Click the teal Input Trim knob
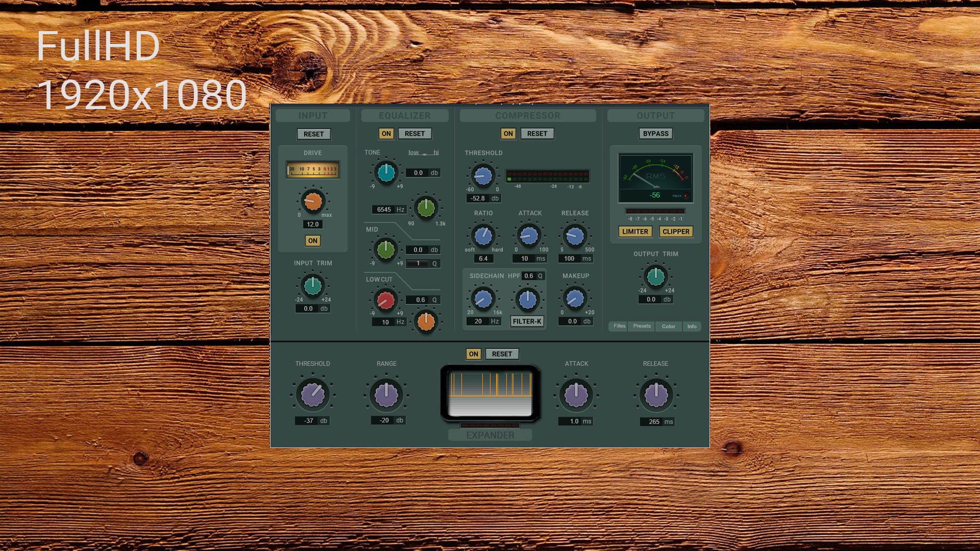 (x=313, y=286)
